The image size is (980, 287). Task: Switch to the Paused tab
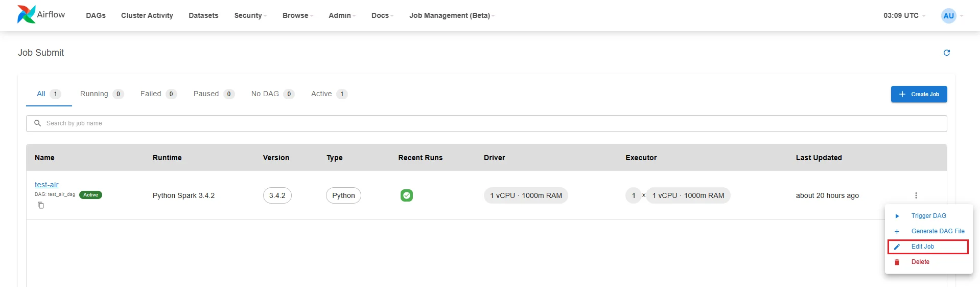(x=214, y=94)
